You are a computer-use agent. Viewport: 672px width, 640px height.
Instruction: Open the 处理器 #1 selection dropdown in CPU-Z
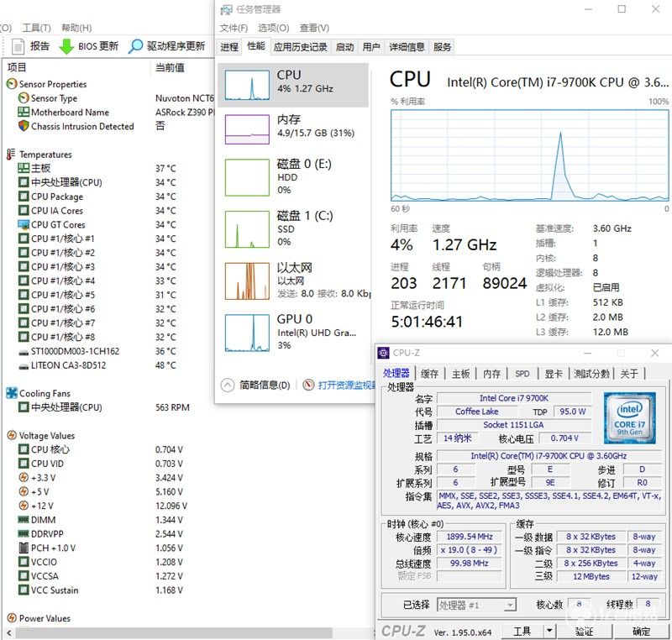click(476, 605)
